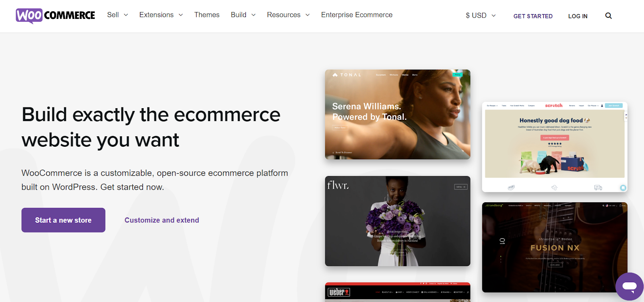Click the scratch logo in dog food thumbnail
This screenshot has height=302, width=644.
pos(554,105)
